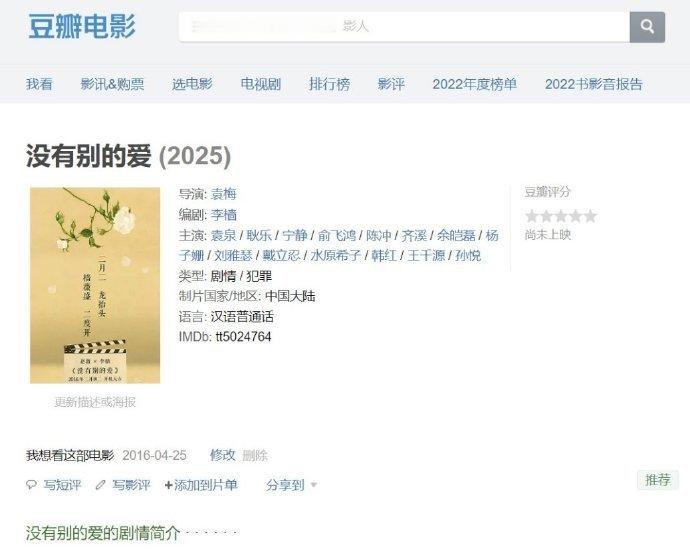Image resolution: width=690 pixels, height=549 pixels.
Task: Open the movie poster thumbnail
Action: 95,285
